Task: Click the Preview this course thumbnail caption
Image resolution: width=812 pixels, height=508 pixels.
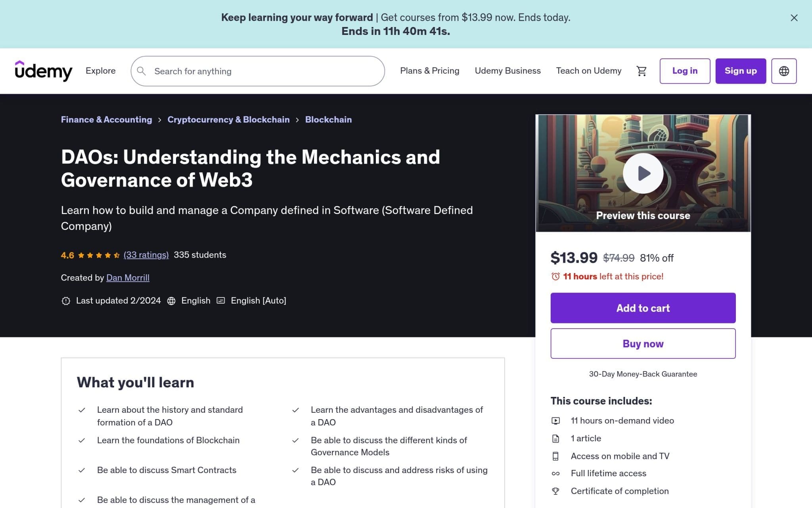Action: [643, 216]
